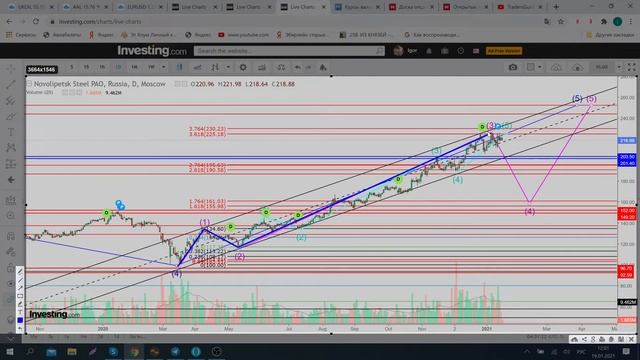Select the 1 hour interval button
Image resolution: width=640 pixels, height=360 pixels.
102,67
